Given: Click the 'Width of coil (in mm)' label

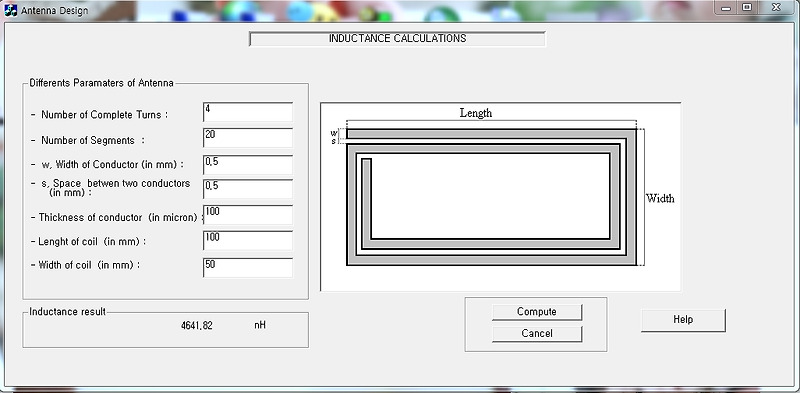Looking at the screenshot, I should 89,265.
